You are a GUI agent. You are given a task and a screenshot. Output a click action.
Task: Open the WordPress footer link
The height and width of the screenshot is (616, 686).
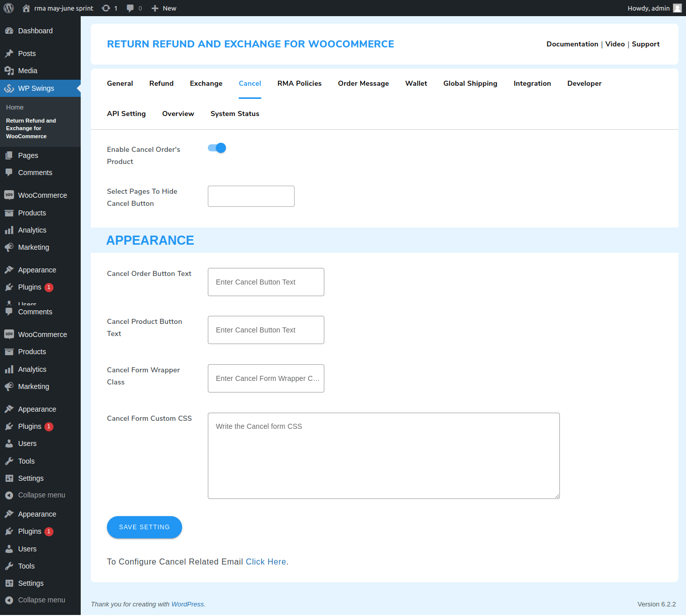click(188, 604)
